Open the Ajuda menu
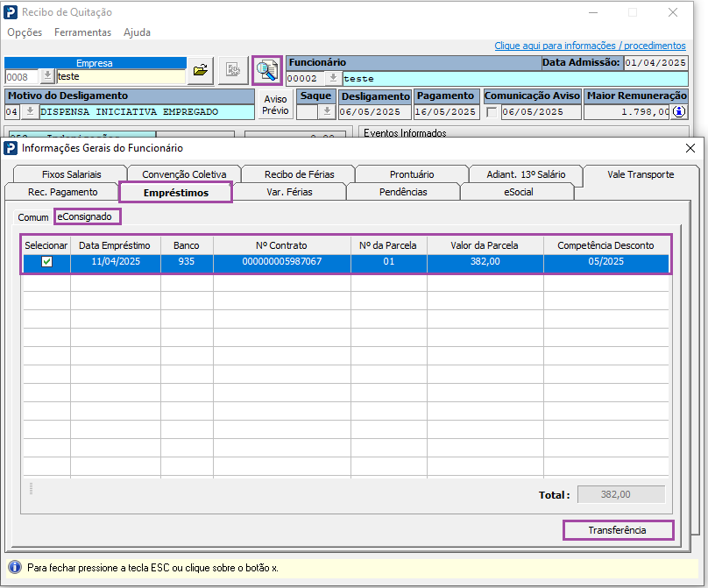Image resolution: width=708 pixels, height=588 pixels. click(x=137, y=32)
